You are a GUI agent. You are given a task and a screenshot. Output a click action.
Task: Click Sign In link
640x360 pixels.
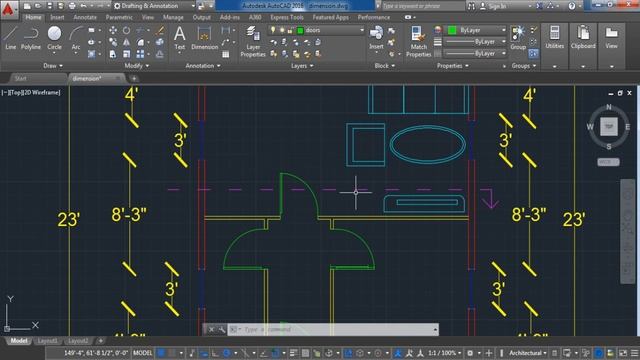click(x=497, y=6)
